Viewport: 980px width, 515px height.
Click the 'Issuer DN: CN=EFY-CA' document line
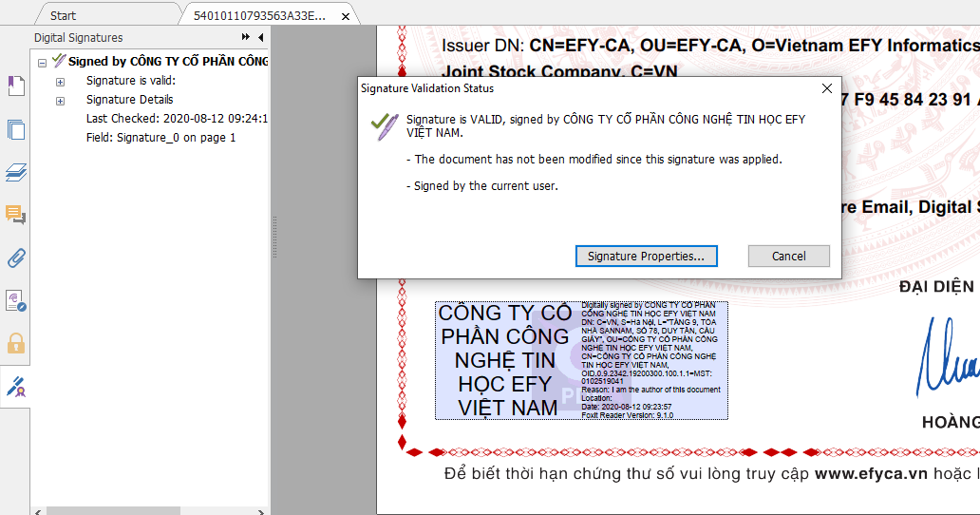[710, 46]
